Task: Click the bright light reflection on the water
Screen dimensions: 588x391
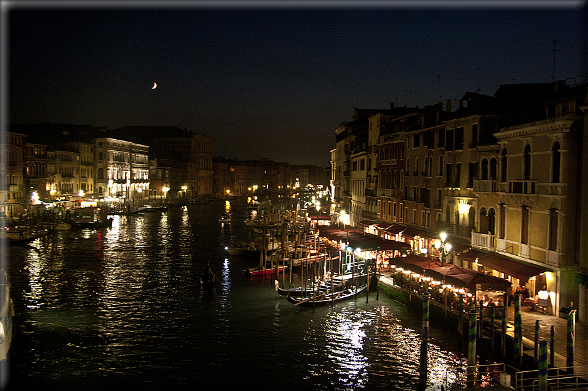Action: pos(347,341)
